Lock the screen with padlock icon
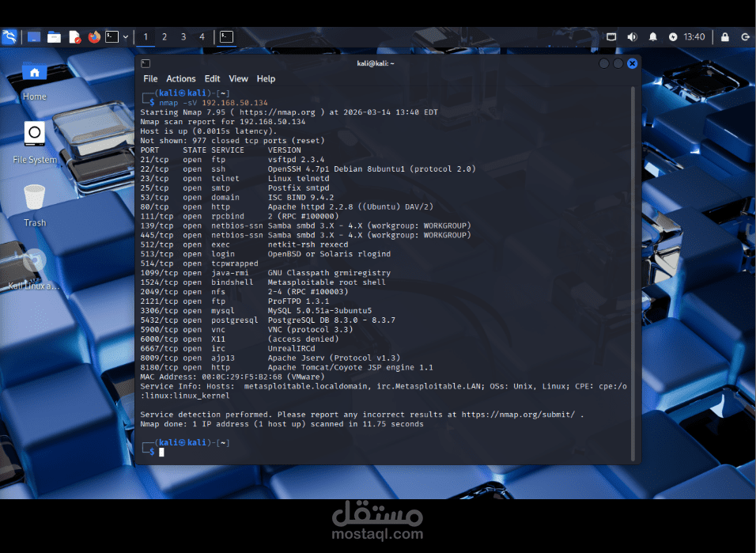756x553 pixels. (x=724, y=37)
